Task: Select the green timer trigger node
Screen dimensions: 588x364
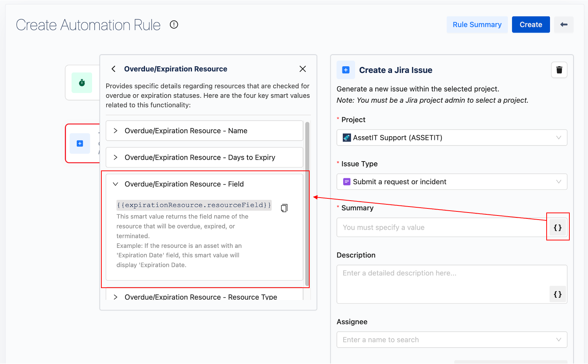Action: [x=82, y=83]
